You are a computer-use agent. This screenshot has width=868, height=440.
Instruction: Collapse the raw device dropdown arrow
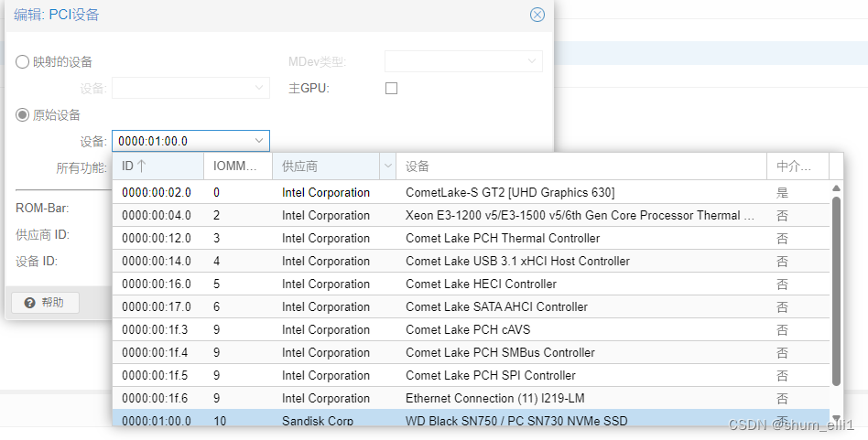[x=259, y=141]
